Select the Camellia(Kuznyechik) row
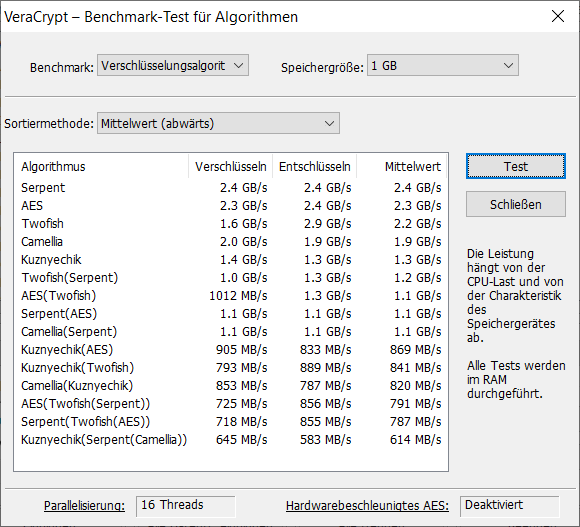 click(231, 386)
